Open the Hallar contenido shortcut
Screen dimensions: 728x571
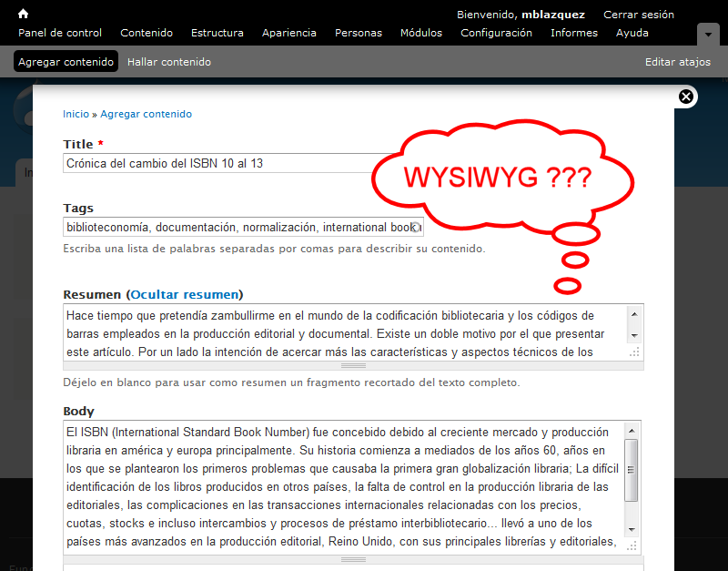click(169, 62)
